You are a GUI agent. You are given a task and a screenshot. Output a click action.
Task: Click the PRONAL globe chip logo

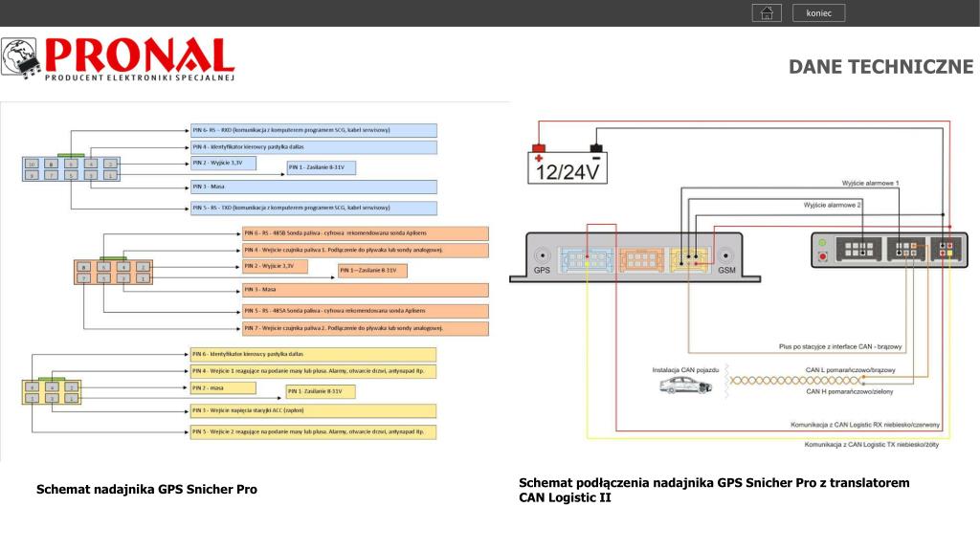pos(21,58)
